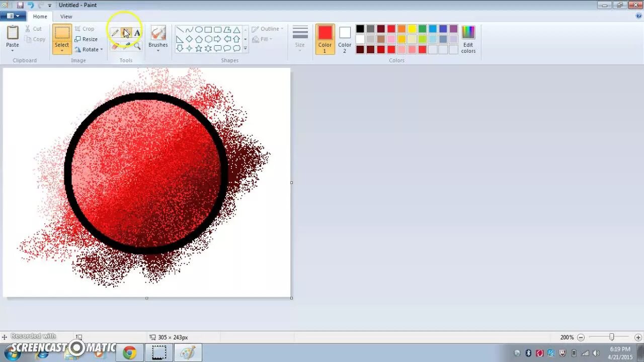Screen dimensions: 644x362
Task: Choose the Pentagon shape
Action: pyautogui.click(x=199, y=39)
